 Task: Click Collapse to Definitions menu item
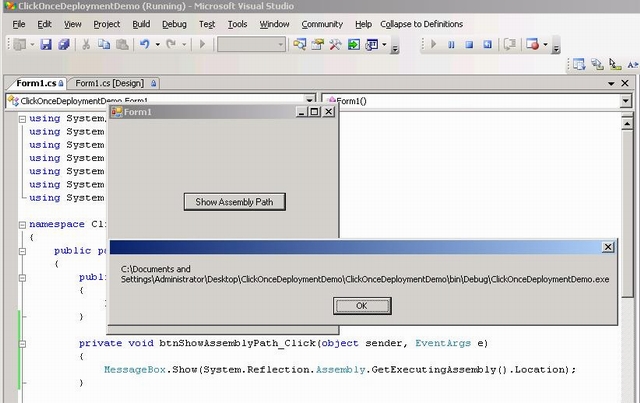421,24
